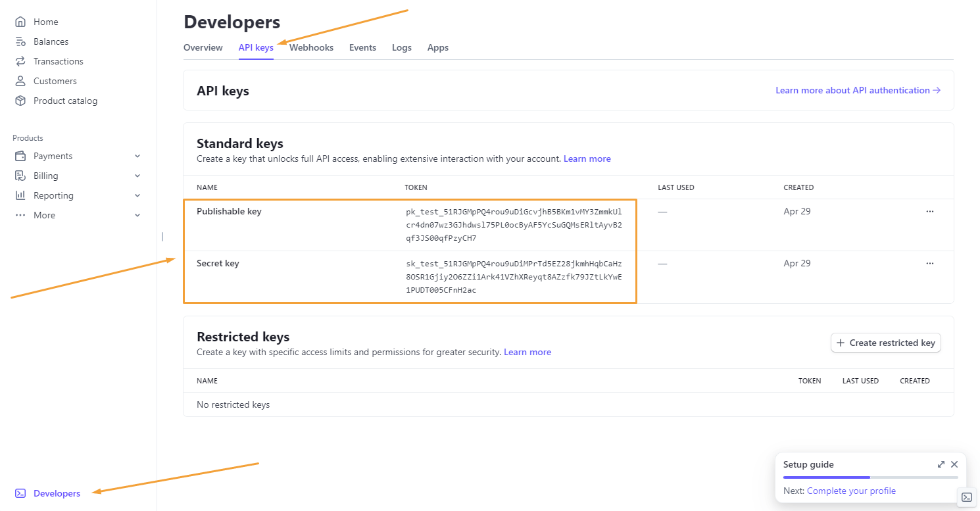Open Product catalog in the sidebar
Image resolution: width=980 pixels, height=511 pixels.
[x=65, y=101]
